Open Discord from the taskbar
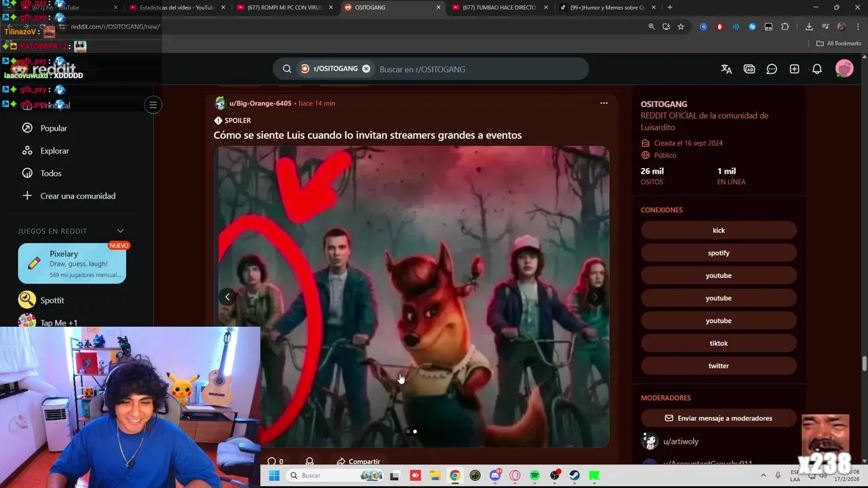Screen dimensions: 868x488 (x=496, y=476)
